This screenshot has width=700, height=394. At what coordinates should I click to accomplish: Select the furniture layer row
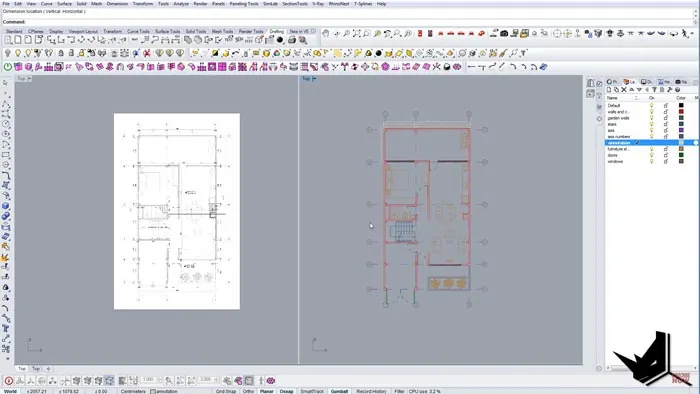click(651, 149)
